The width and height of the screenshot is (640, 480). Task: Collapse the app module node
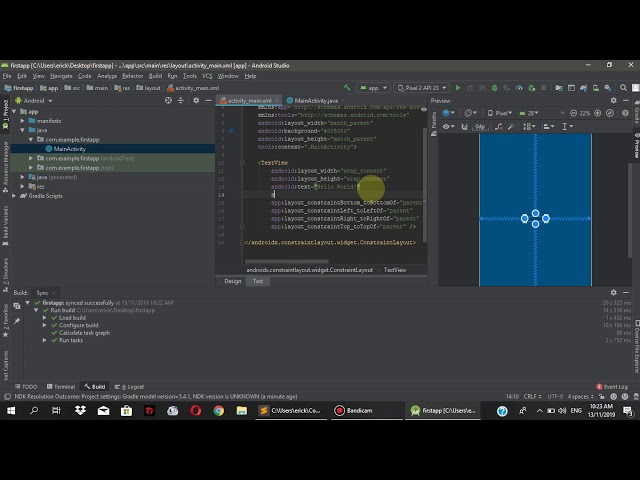[14, 111]
